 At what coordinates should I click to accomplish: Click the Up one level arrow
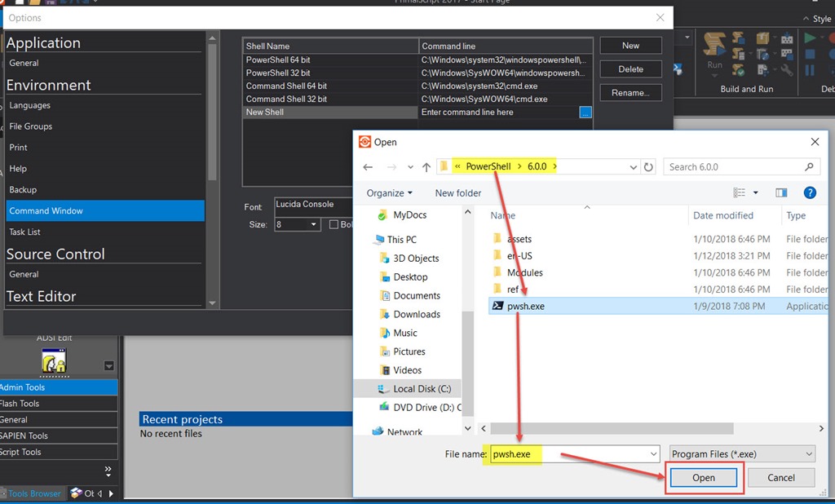point(426,166)
